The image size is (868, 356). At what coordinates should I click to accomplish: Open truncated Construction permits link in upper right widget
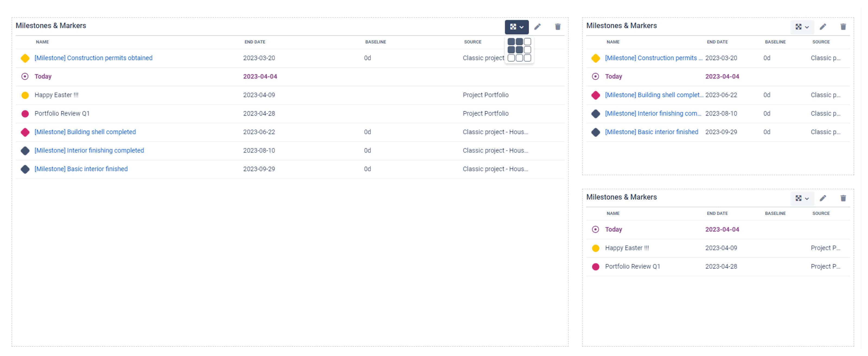point(654,58)
